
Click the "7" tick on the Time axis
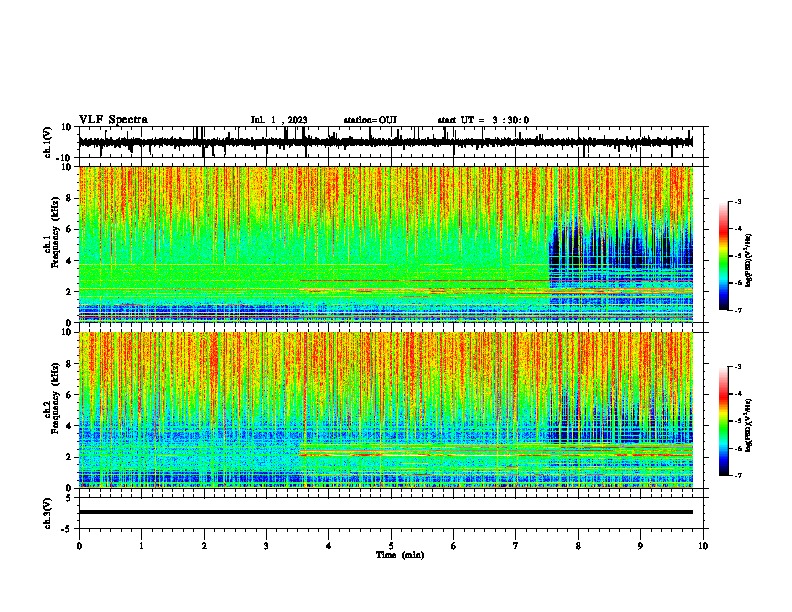point(516,546)
